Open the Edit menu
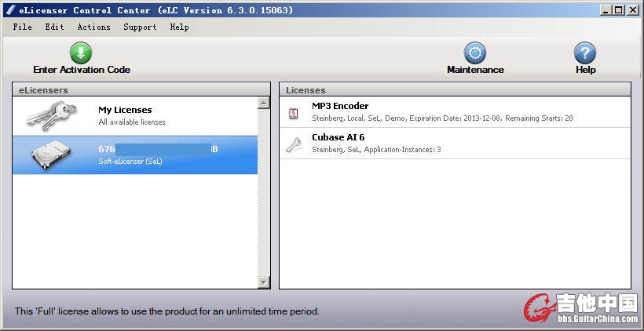The width and height of the screenshot is (644, 331). click(55, 27)
